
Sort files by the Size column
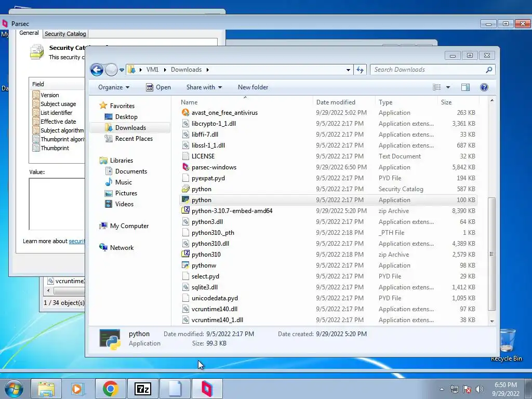446,102
